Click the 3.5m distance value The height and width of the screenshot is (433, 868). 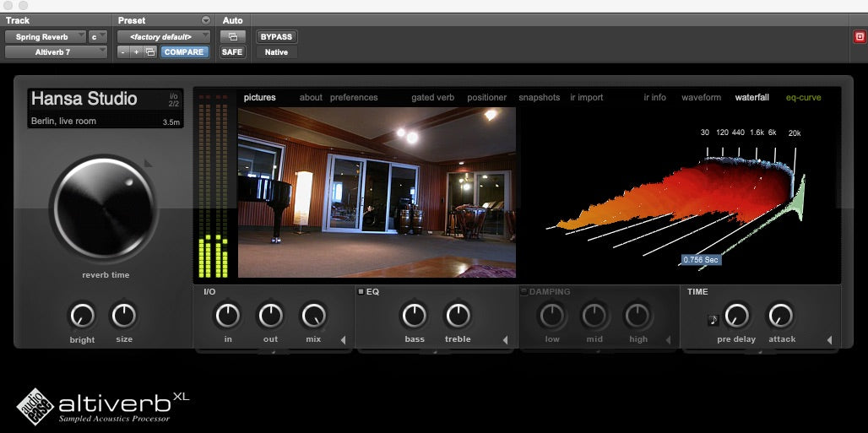pyautogui.click(x=171, y=122)
